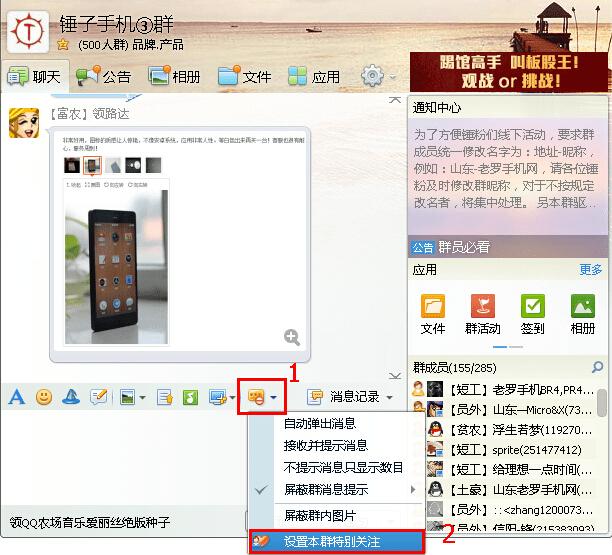Switch to the 文件 tab

pyautogui.click(x=245, y=76)
